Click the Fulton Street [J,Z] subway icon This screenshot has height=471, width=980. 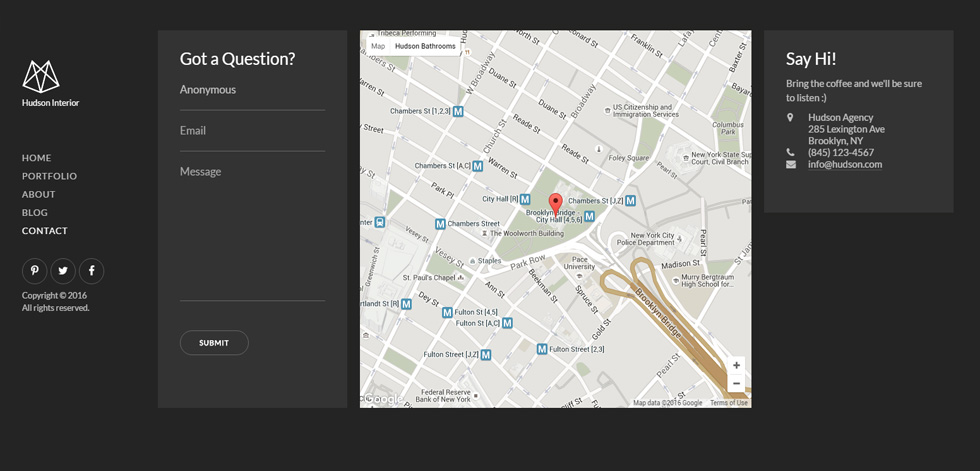[486, 355]
